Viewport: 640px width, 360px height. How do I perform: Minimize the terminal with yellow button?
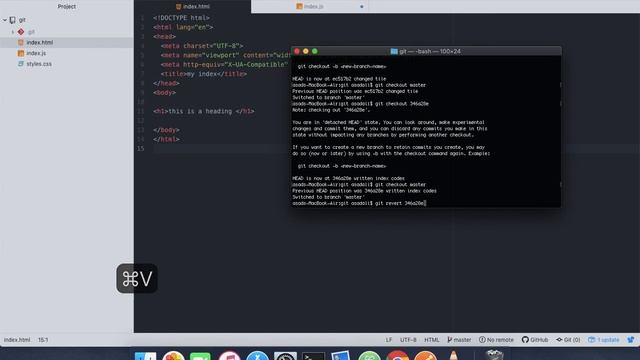tap(306, 51)
